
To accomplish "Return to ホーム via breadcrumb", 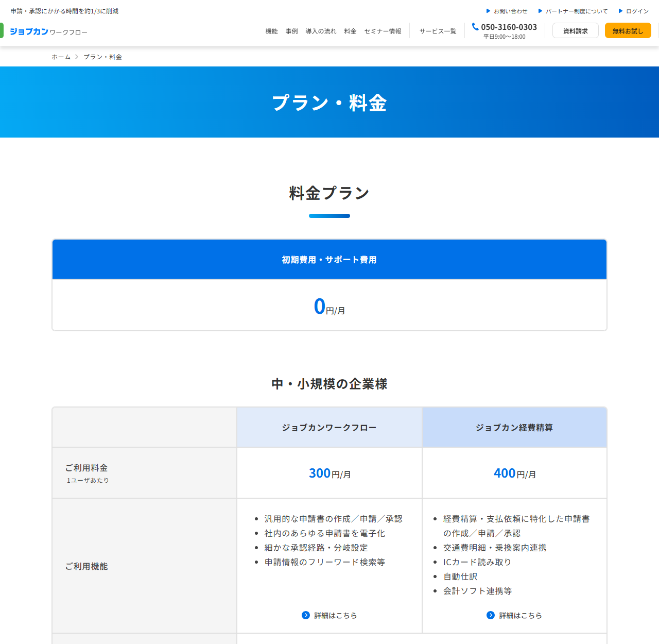I will click(x=61, y=57).
